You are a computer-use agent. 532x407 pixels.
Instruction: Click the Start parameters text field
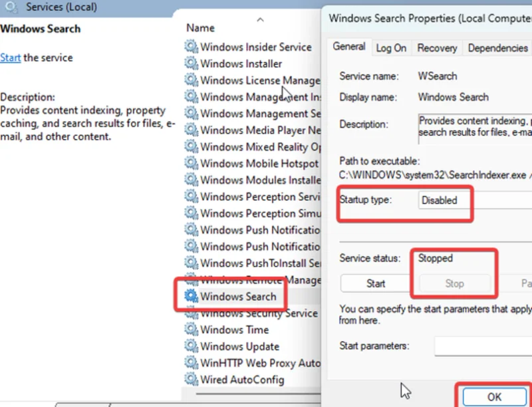tap(483, 346)
